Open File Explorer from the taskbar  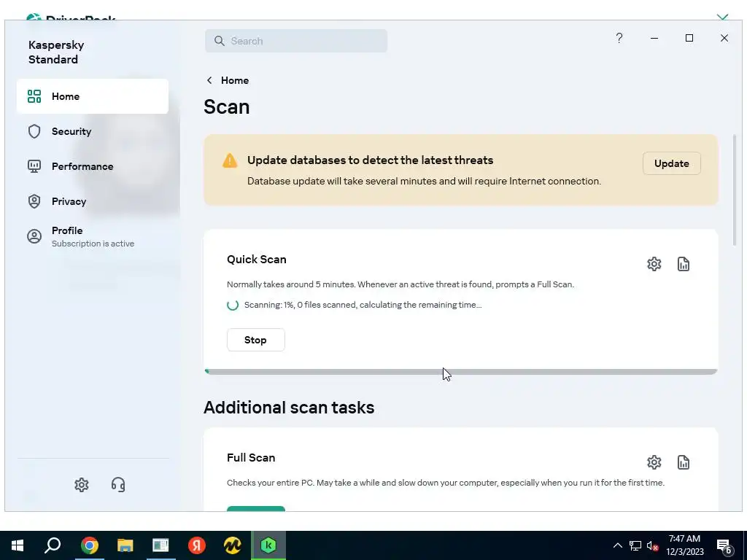[125, 545]
